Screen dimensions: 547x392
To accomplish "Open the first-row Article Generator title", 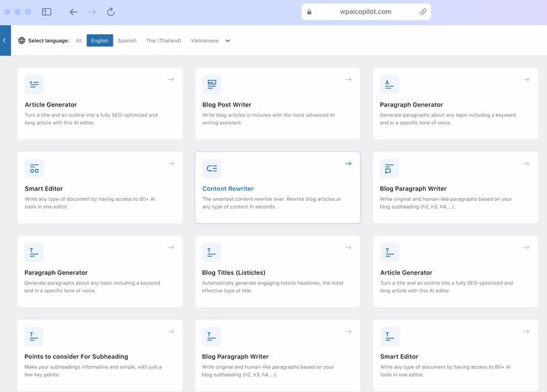I will pos(51,104).
